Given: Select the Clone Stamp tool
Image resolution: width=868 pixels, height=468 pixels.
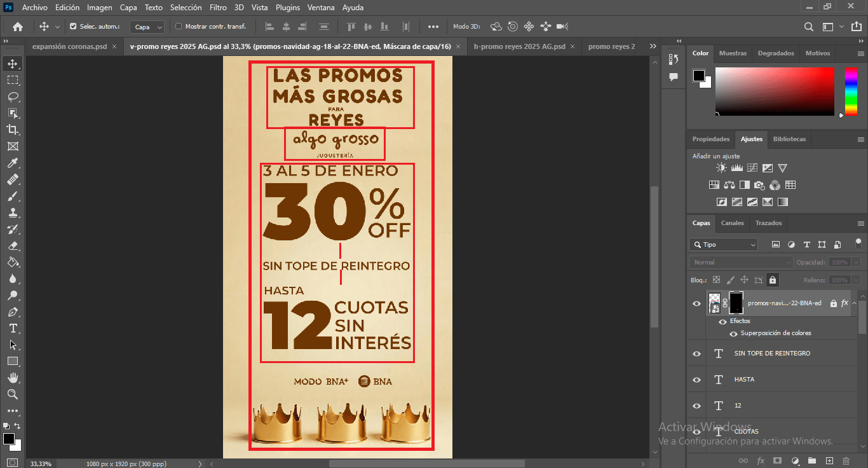Looking at the screenshot, I should click(13, 213).
